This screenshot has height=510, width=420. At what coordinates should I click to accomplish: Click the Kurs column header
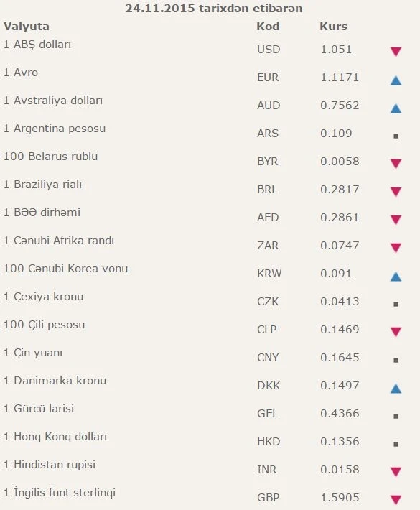334,26
